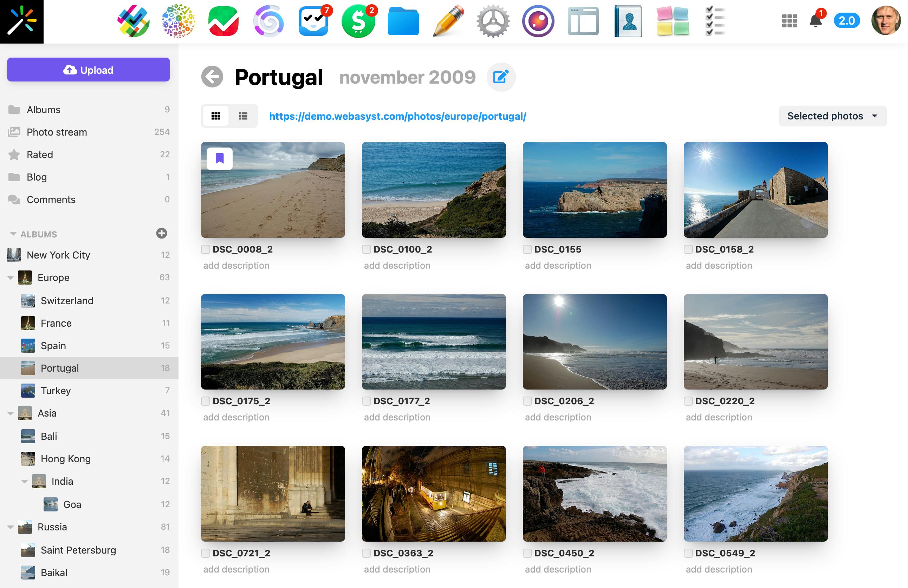The height and width of the screenshot is (588, 908).
Task: Switch to list view icon
Action: [x=243, y=116]
